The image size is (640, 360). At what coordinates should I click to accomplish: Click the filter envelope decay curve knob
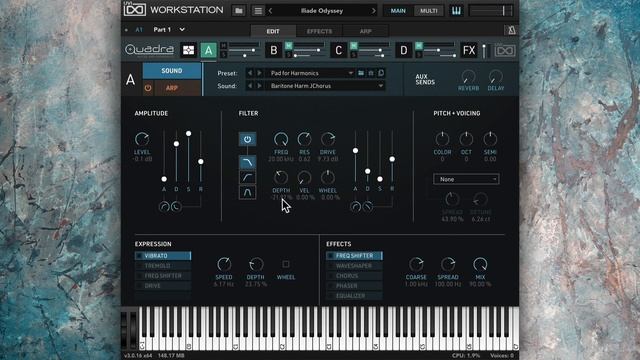368,207
